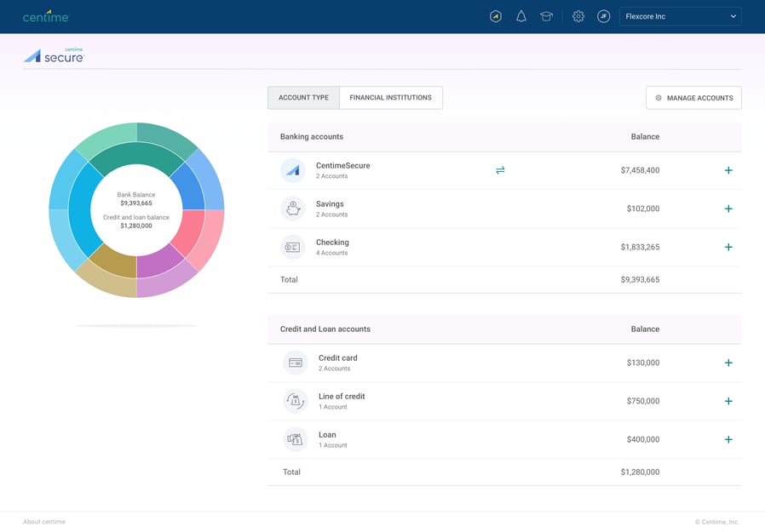
Task: Follow the About centime footer link
Action: pos(44,522)
